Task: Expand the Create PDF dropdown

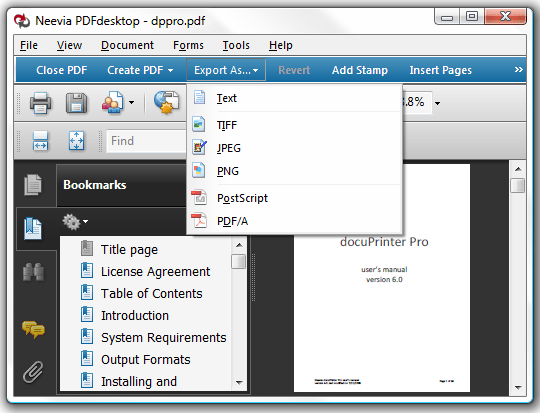Action: pyautogui.click(x=140, y=70)
